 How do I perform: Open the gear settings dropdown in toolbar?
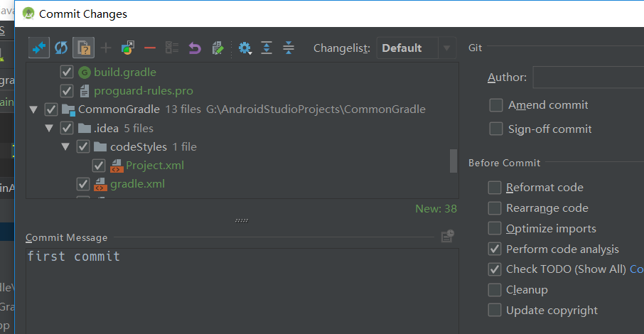click(x=245, y=48)
